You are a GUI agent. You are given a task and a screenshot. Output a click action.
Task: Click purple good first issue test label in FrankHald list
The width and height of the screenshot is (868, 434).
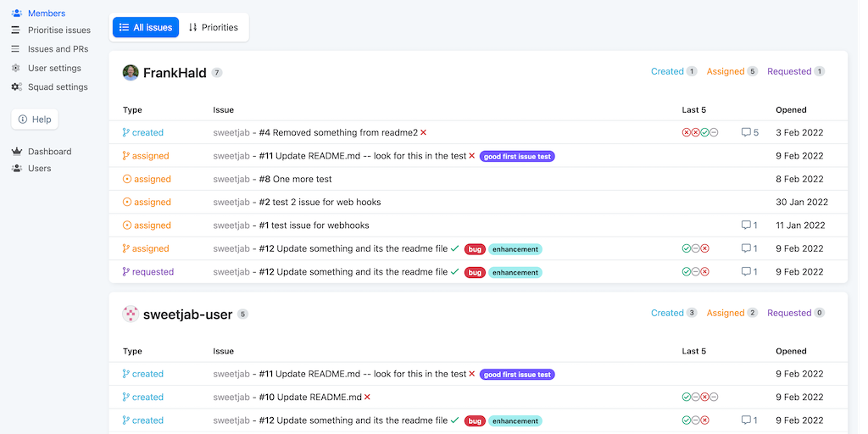[517, 157]
